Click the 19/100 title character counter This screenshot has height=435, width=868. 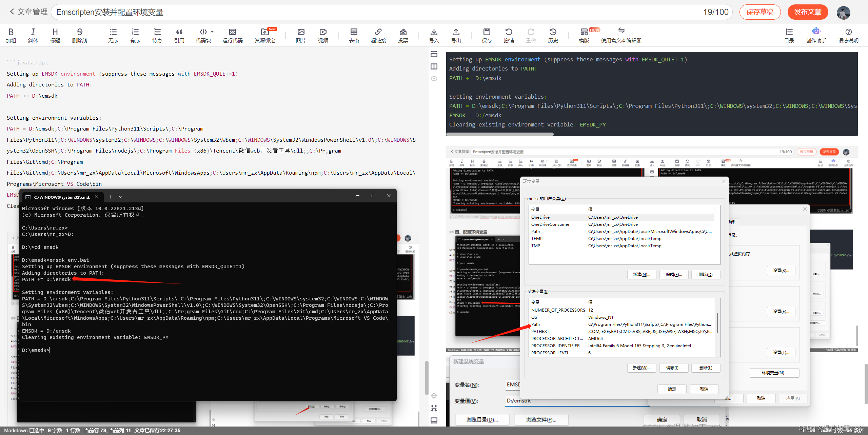pyautogui.click(x=716, y=12)
